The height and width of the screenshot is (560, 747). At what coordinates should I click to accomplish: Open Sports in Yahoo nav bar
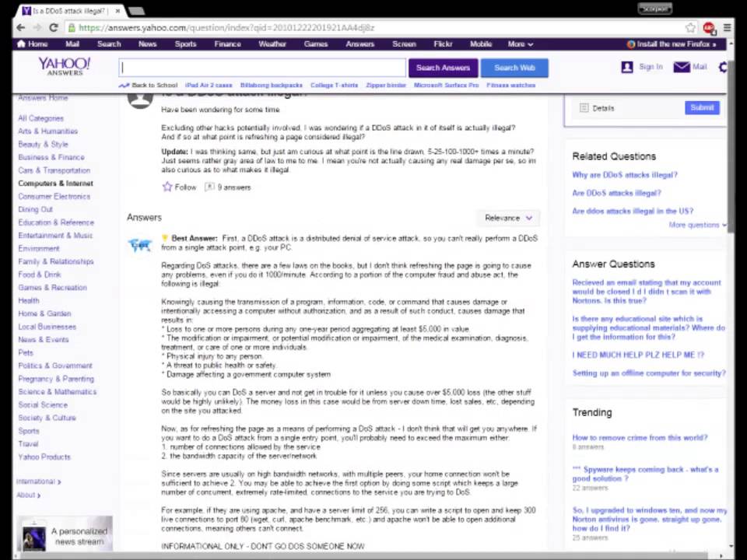[185, 44]
